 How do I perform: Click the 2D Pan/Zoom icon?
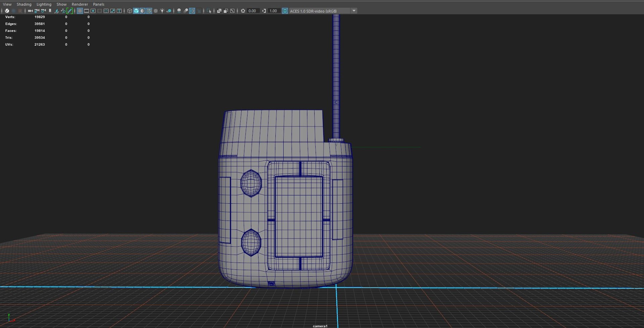coord(63,11)
